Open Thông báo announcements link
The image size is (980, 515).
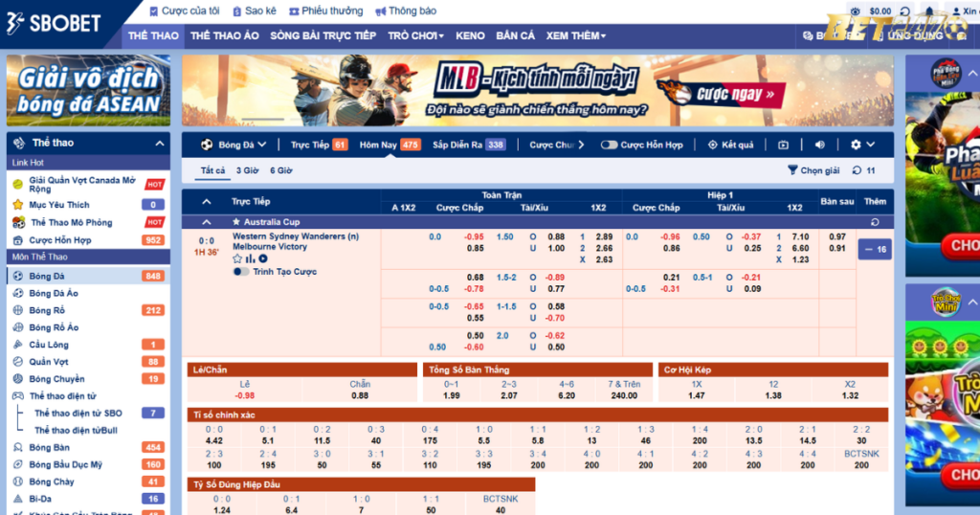[x=406, y=11]
